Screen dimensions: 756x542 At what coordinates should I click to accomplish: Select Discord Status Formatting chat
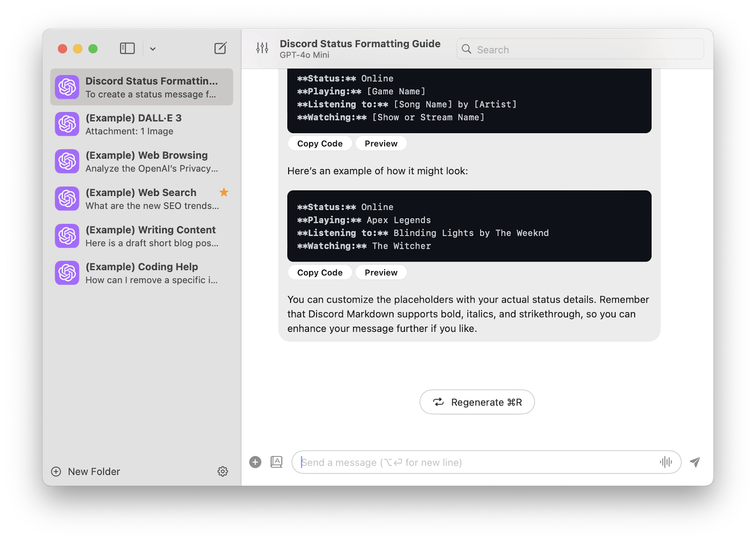tap(142, 87)
